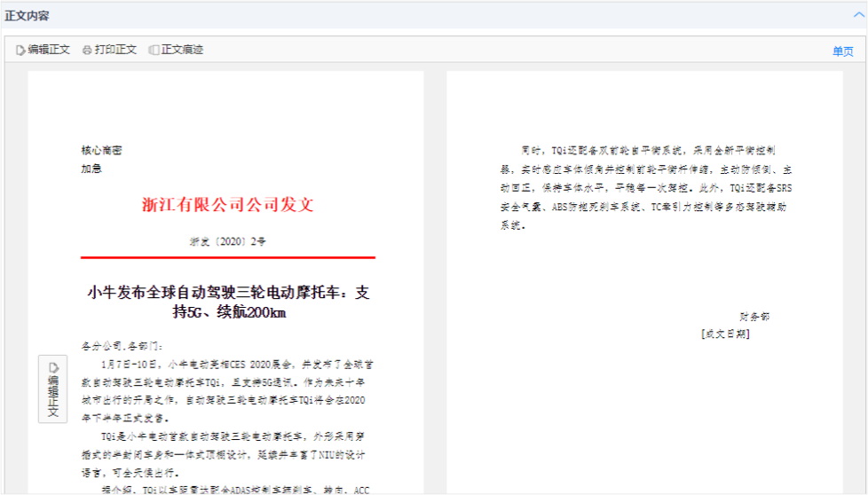Switch to 单页 single page view
868x495 pixels.
(842, 51)
